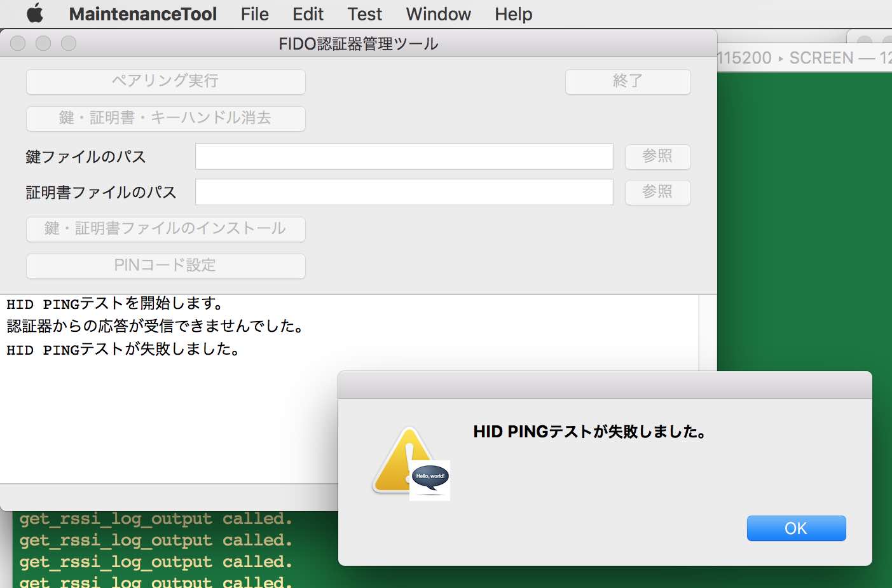Click the OK button in the error dialog
892x588 pixels.
796,528
